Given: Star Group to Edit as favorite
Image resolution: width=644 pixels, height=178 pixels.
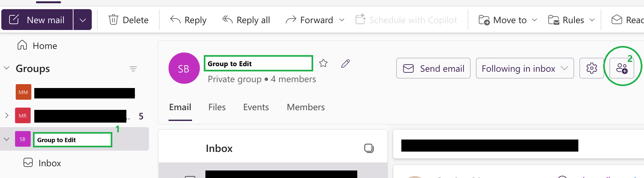Looking at the screenshot, I should point(323,63).
